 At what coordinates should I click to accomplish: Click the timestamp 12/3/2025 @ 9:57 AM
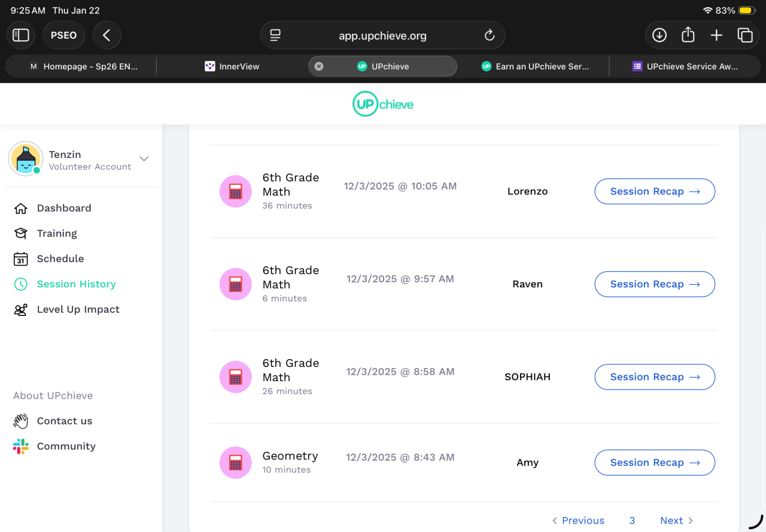pos(400,279)
